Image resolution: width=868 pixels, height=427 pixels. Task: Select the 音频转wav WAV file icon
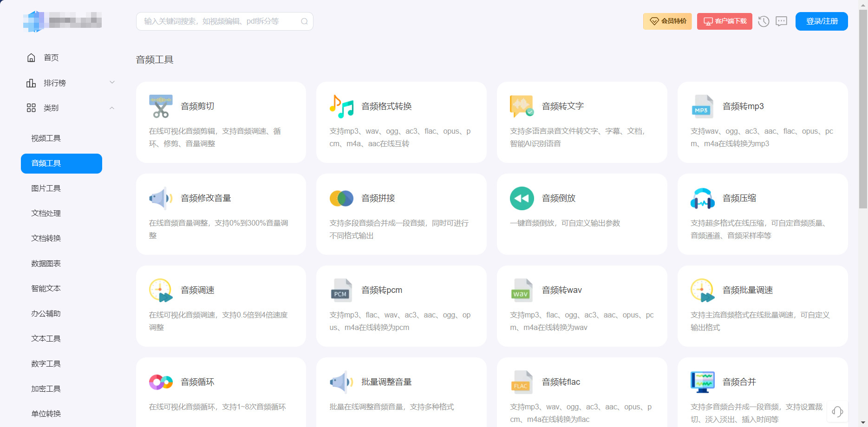click(x=522, y=290)
